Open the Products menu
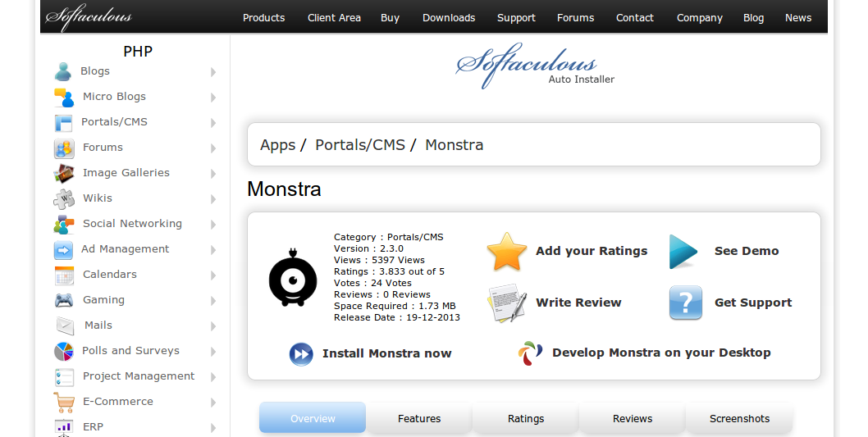 pyautogui.click(x=263, y=18)
